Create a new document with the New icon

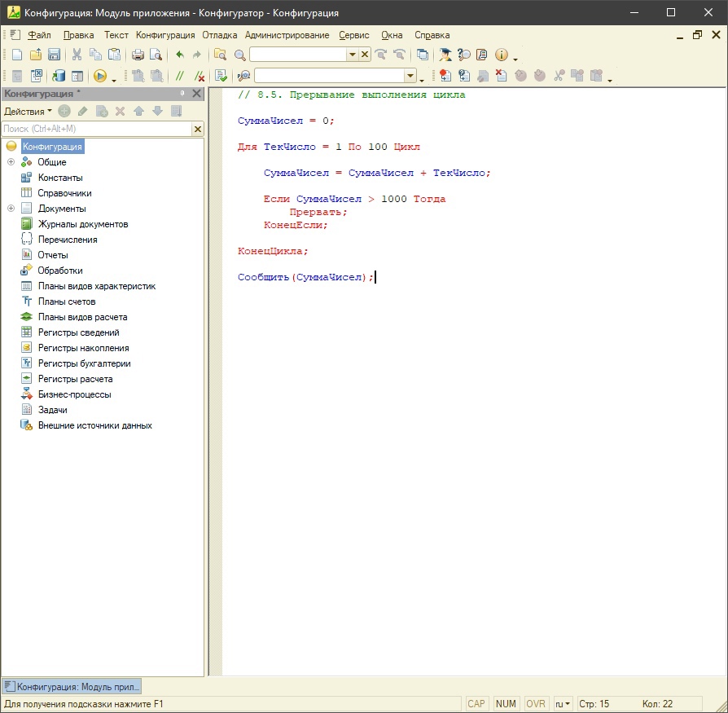coord(17,55)
